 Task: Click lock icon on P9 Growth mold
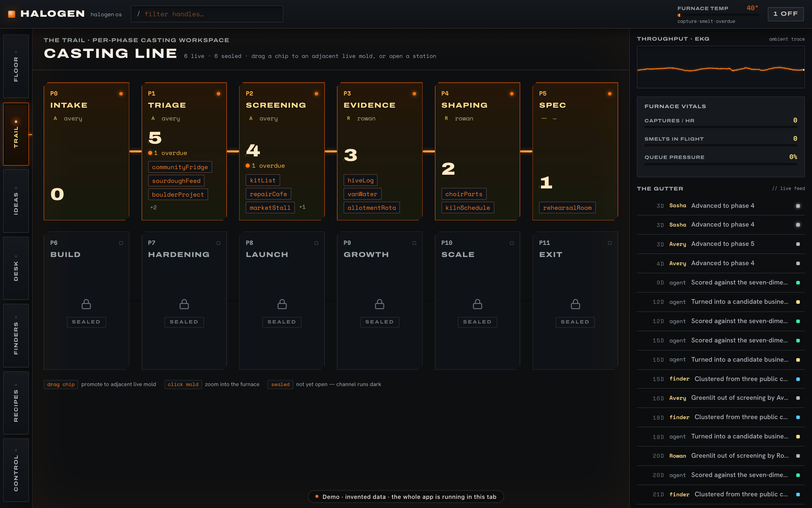380,304
